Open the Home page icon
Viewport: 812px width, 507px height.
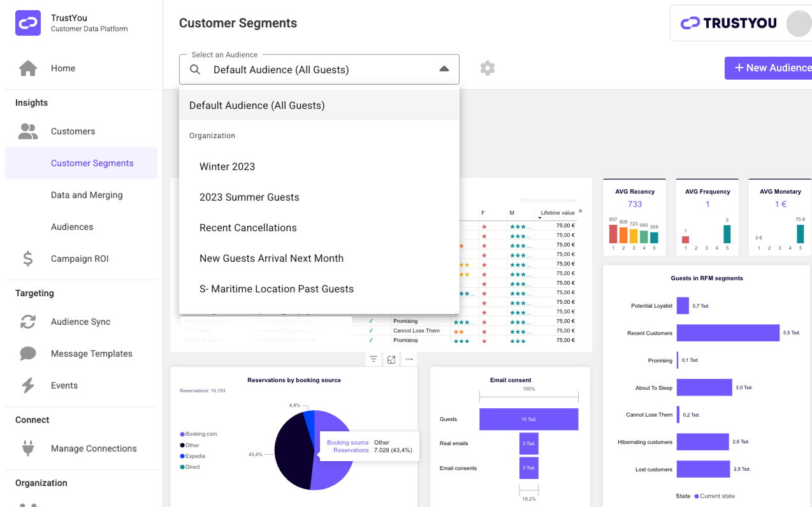[x=28, y=68]
